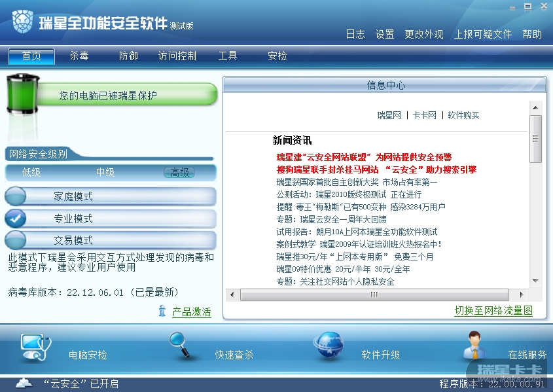Set network security level to 中级
Screen dimensions: 553x392
click(105, 172)
